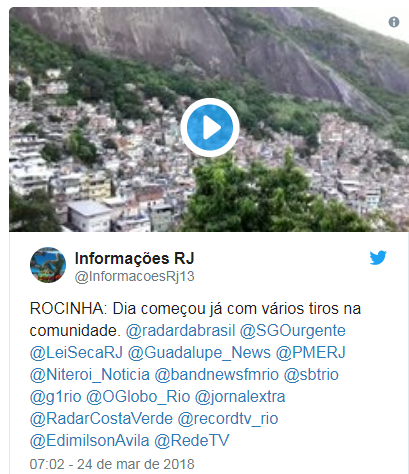
Task: Visit the @jornalextra mention
Action: click(x=240, y=397)
